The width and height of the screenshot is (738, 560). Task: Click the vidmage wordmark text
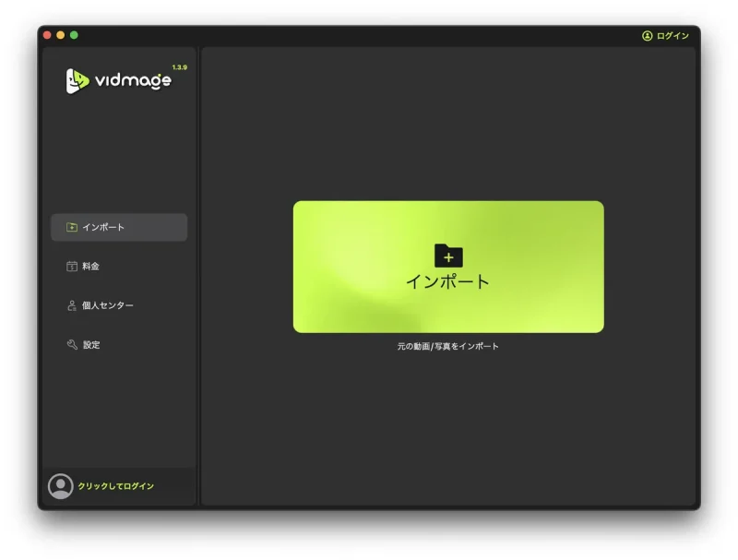tap(133, 81)
